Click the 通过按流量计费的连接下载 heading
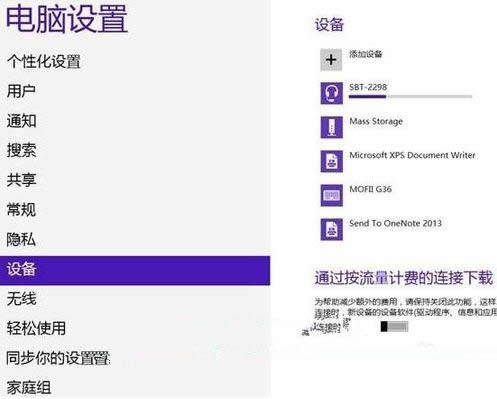The width and height of the screenshot is (497, 399). coord(404,278)
